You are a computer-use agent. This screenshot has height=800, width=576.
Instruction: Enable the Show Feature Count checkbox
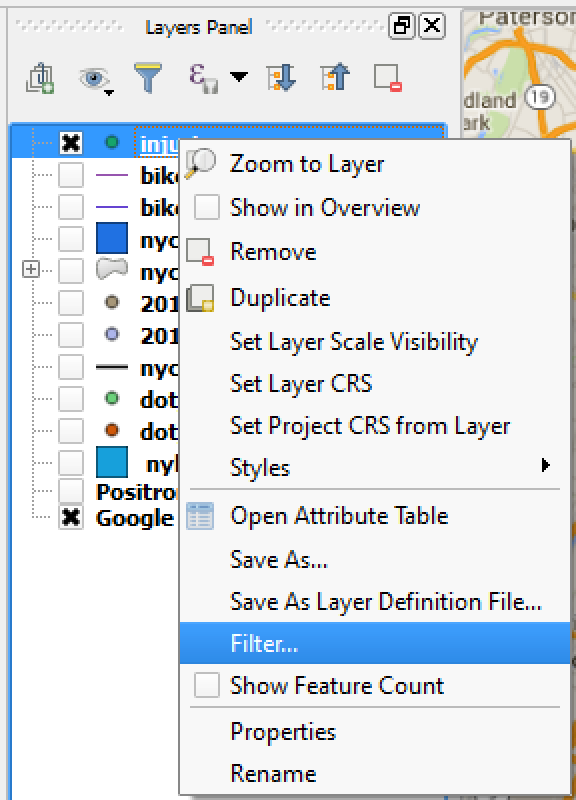(207, 685)
